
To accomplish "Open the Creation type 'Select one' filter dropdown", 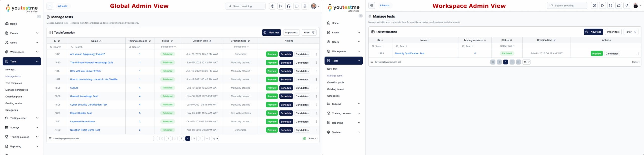I will point(241,47).
